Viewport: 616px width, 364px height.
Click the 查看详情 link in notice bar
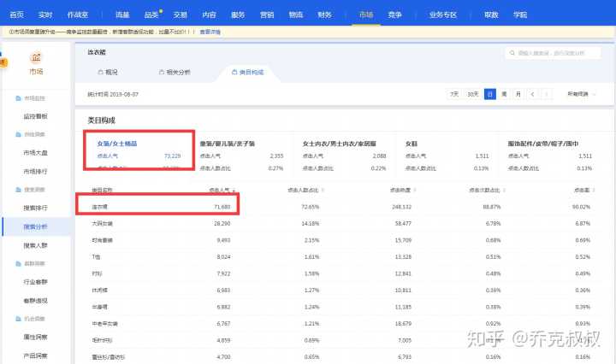coord(210,32)
